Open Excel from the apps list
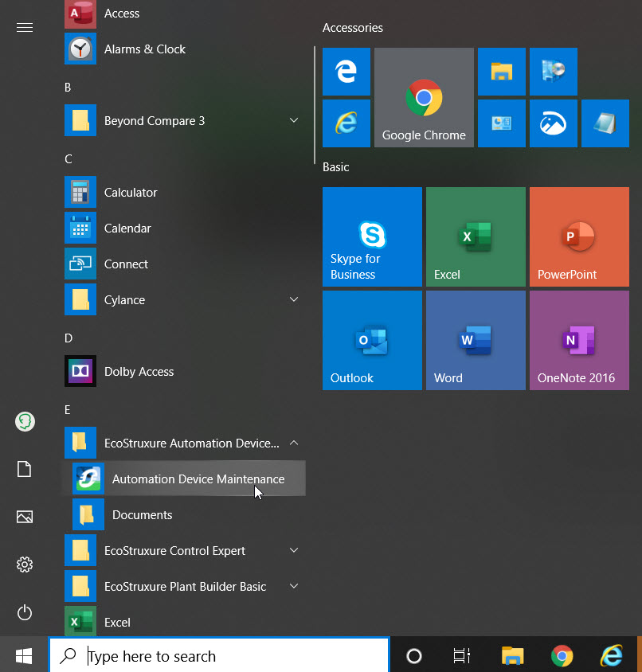 coord(185,622)
